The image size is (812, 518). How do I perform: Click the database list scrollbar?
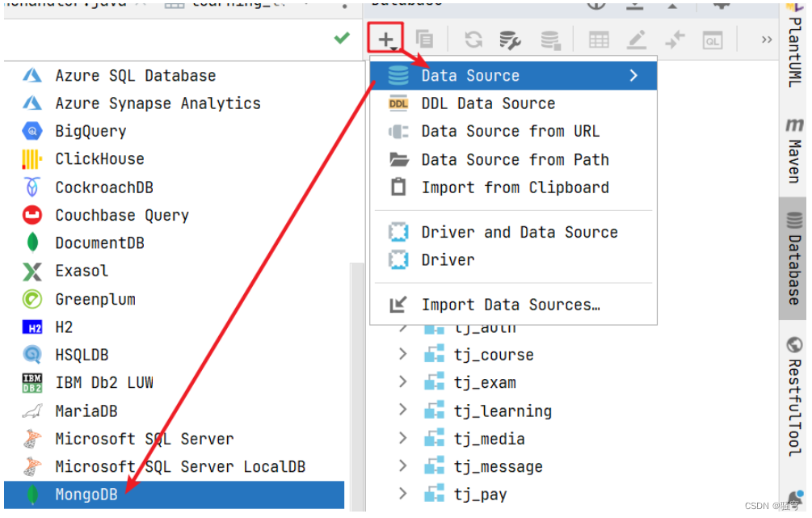pyautogui.click(x=357, y=387)
